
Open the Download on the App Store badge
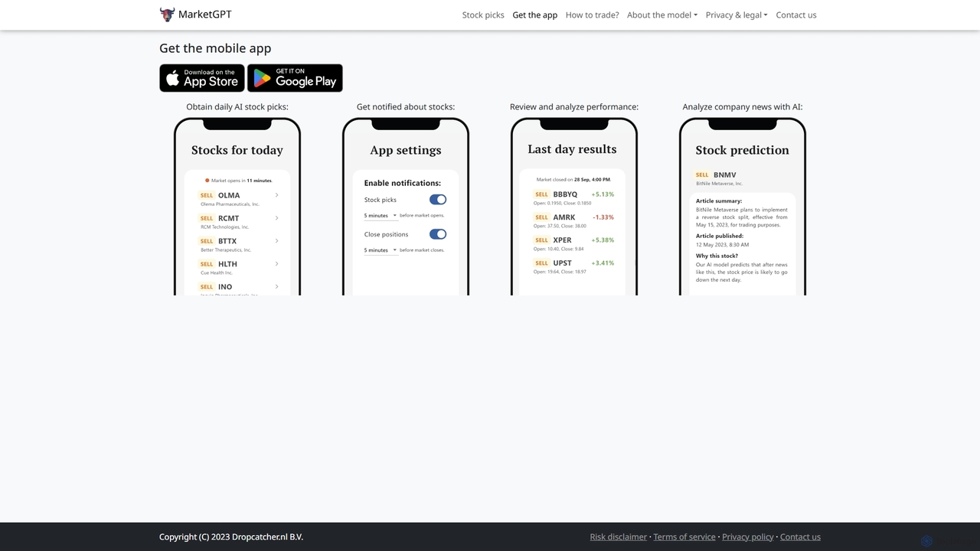(202, 78)
